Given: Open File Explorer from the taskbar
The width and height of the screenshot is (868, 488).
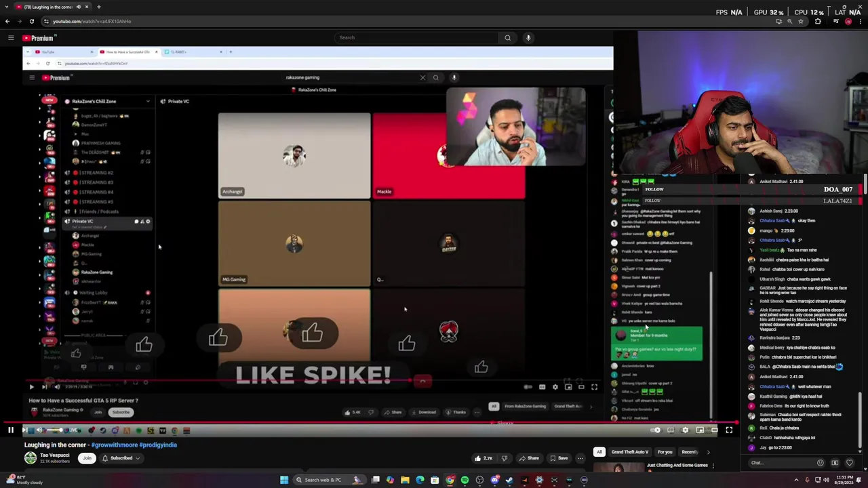Looking at the screenshot, I should tap(405, 480).
